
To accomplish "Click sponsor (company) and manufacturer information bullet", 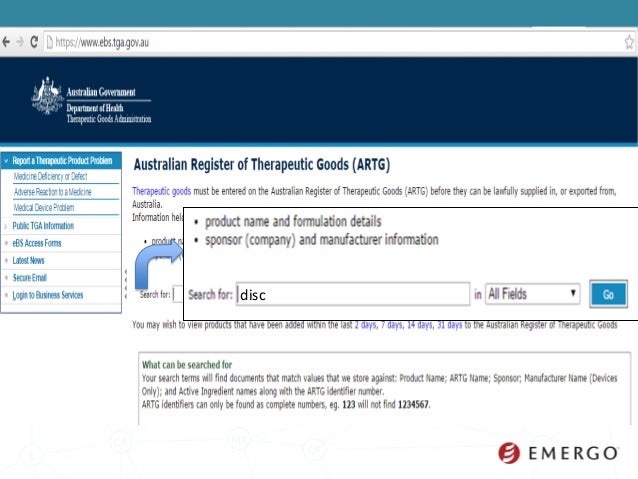I will (321, 240).
